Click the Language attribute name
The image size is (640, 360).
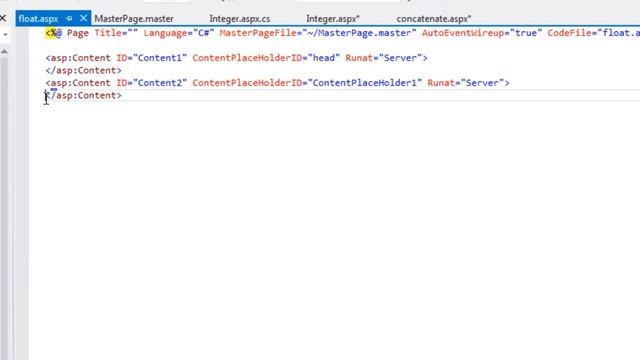pyautogui.click(x=165, y=33)
